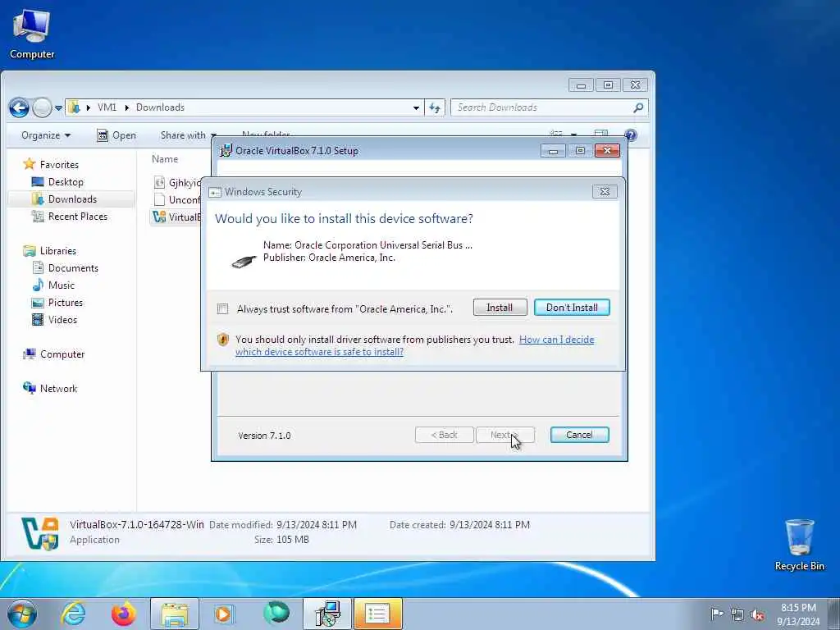Check Always trust software from Oracle America
This screenshot has height=630, width=840.
point(223,308)
